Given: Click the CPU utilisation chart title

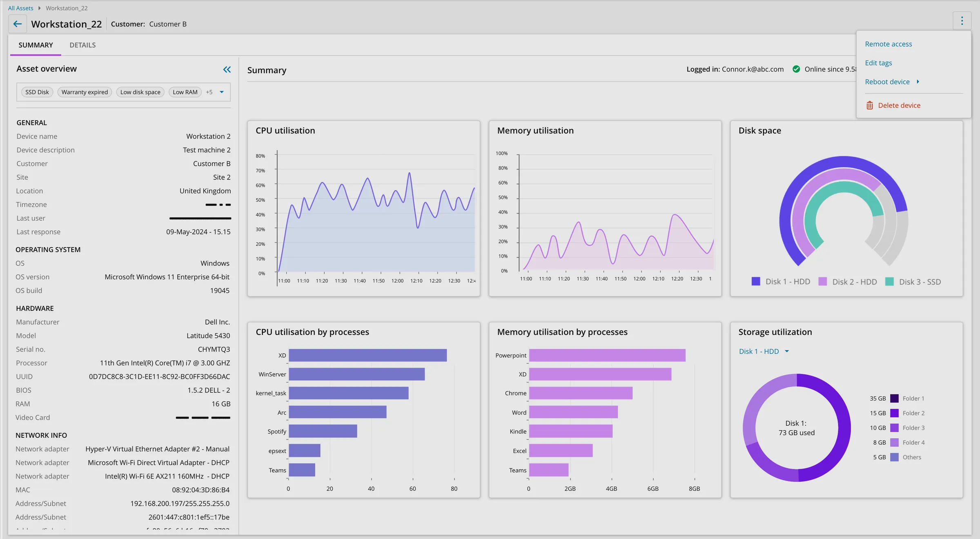Looking at the screenshot, I should click(x=285, y=131).
